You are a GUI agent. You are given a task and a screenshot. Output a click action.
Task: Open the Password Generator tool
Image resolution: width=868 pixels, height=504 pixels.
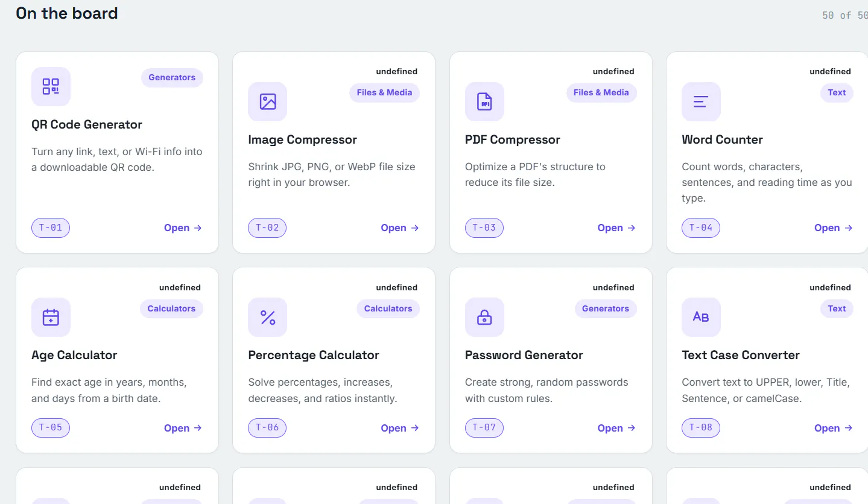click(616, 428)
